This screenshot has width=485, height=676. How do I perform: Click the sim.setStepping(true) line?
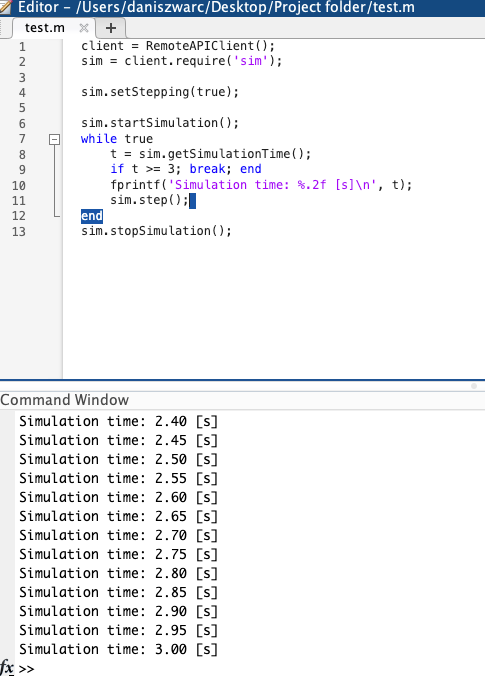pyautogui.click(x=160, y=92)
